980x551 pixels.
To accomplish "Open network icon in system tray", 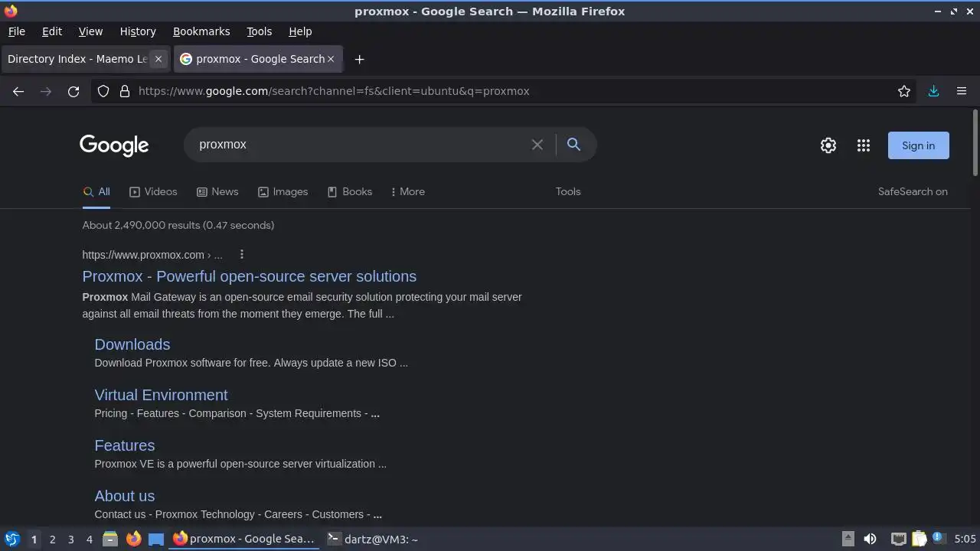I will click(x=898, y=540).
